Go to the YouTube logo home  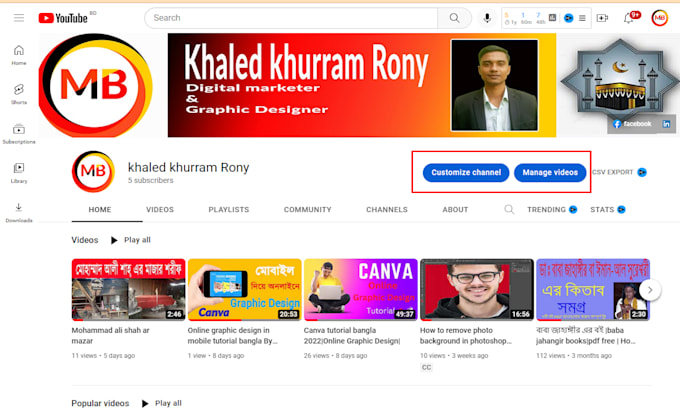[63, 18]
